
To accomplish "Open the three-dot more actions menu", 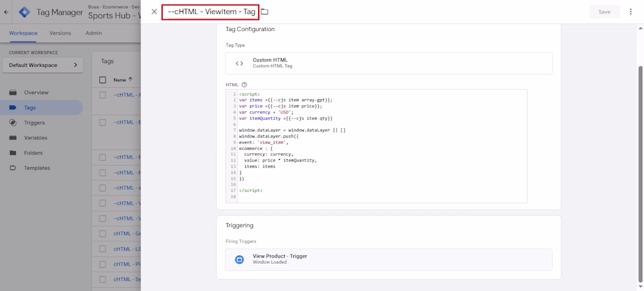I will tap(631, 12).
